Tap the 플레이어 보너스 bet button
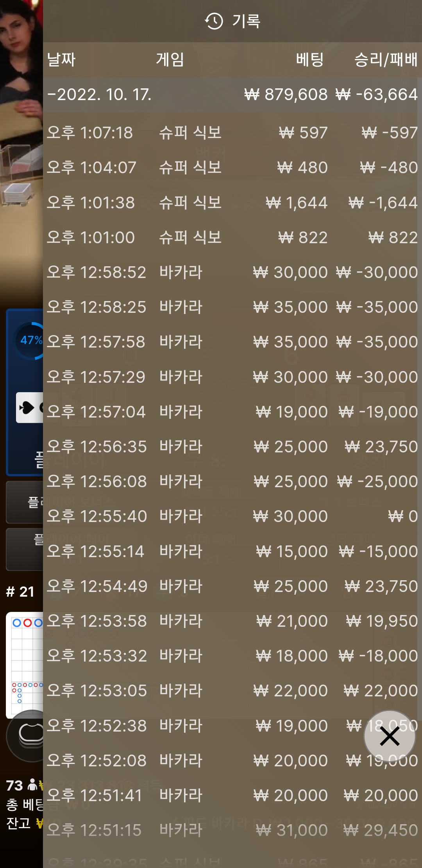Screen dimensions: 422x868 pyautogui.click(x=25, y=502)
